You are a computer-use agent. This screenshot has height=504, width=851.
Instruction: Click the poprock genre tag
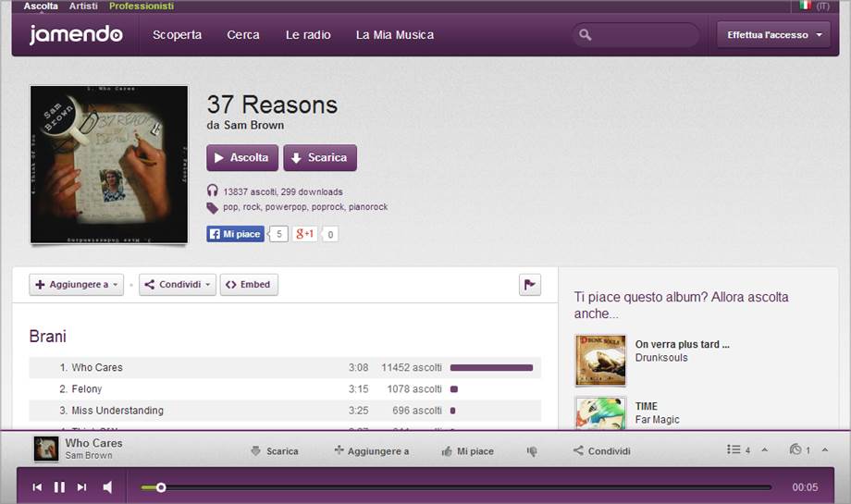[x=327, y=207]
